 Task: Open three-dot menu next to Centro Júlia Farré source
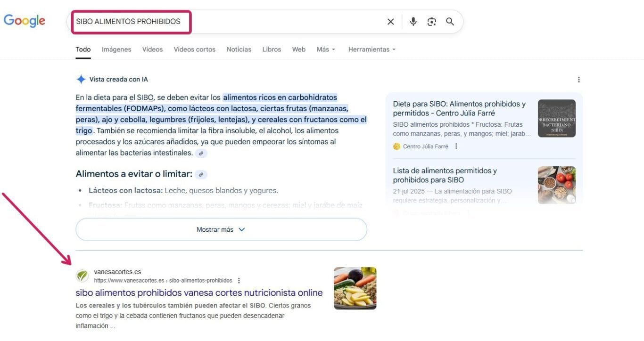coord(456,146)
